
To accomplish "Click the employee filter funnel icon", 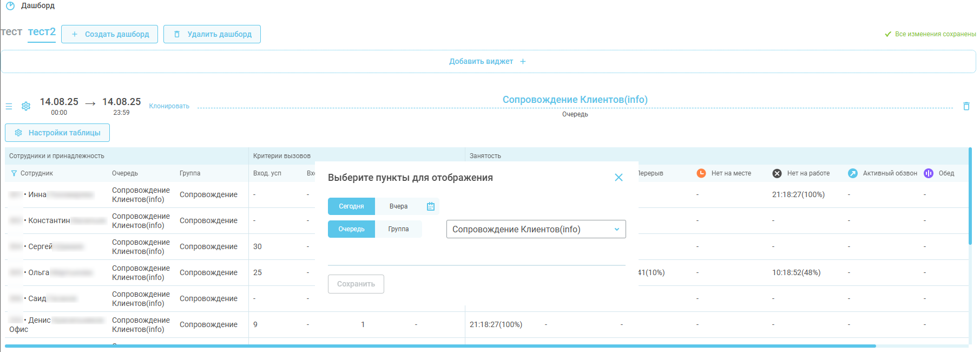I will point(14,173).
